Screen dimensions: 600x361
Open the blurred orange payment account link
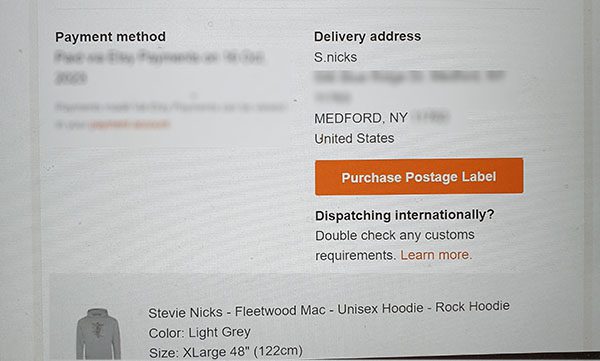129,124
